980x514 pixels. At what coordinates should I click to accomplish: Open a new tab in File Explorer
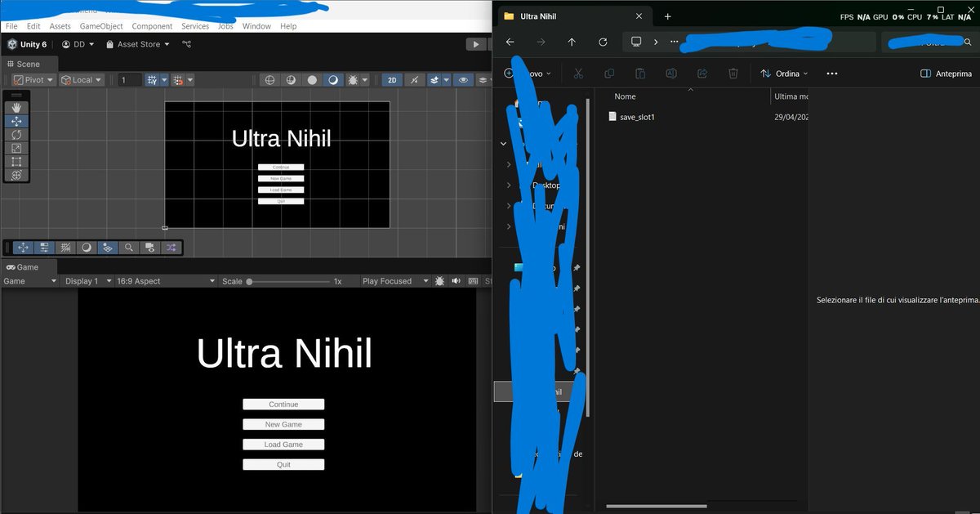667,16
